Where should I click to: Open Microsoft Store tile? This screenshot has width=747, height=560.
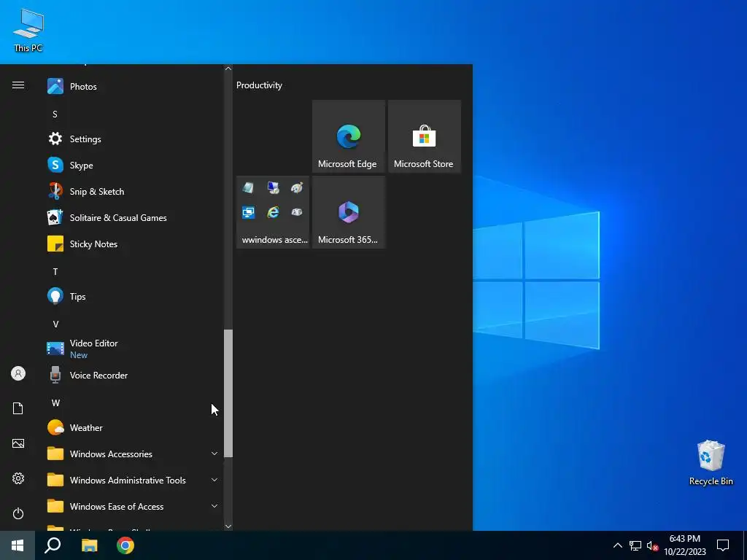click(x=425, y=136)
